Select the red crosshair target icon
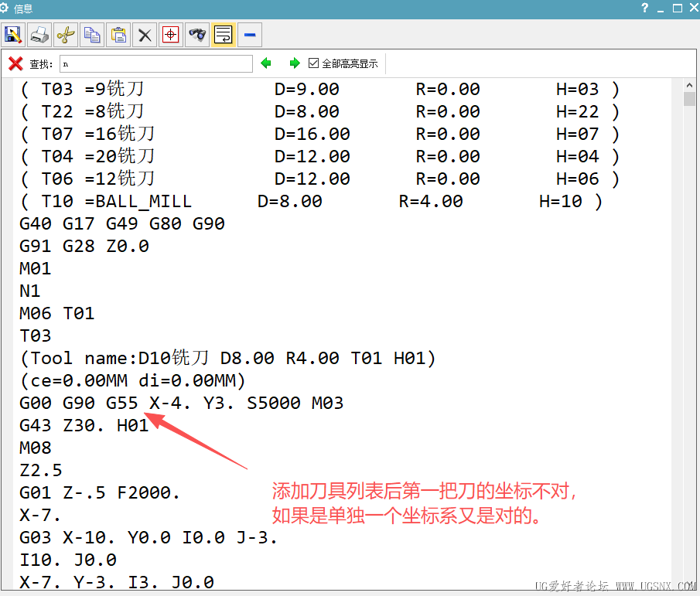 (x=171, y=35)
